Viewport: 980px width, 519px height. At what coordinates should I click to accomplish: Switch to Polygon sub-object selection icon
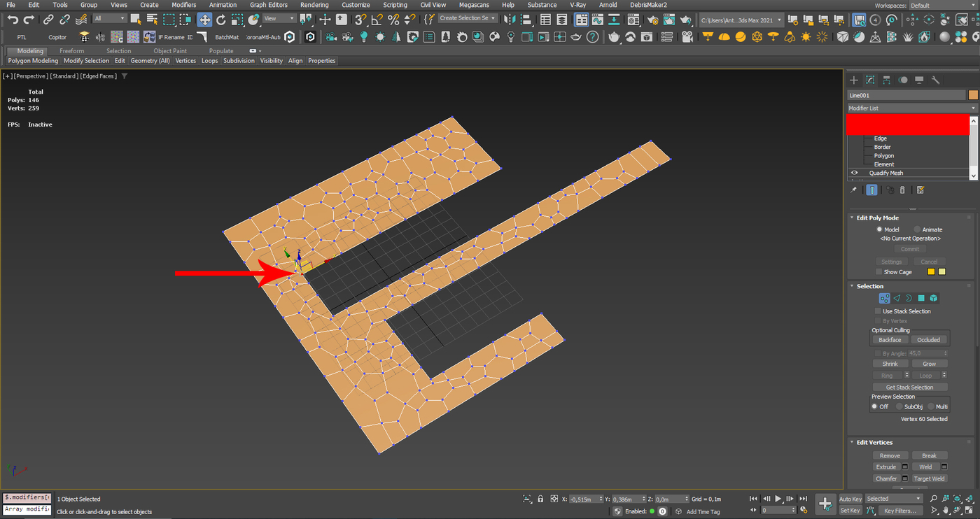[x=921, y=298]
